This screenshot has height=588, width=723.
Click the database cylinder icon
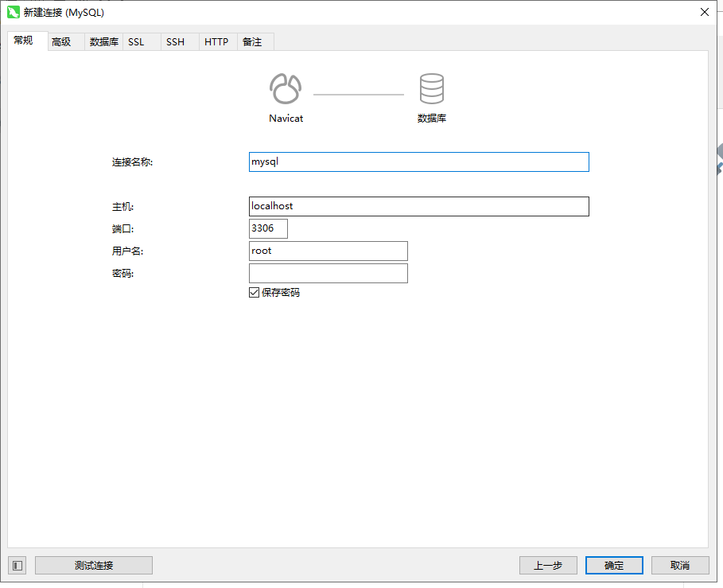pos(432,88)
